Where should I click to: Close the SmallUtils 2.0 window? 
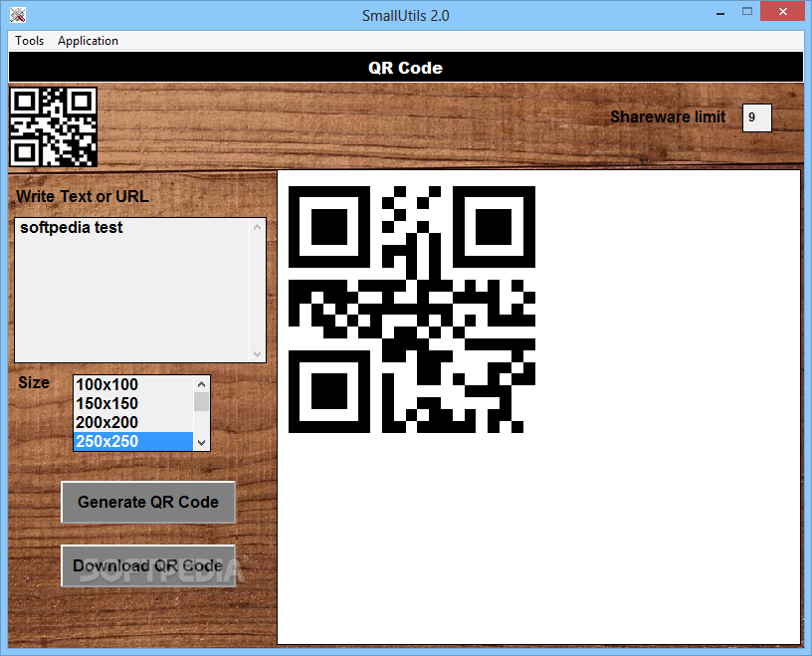point(782,11)
